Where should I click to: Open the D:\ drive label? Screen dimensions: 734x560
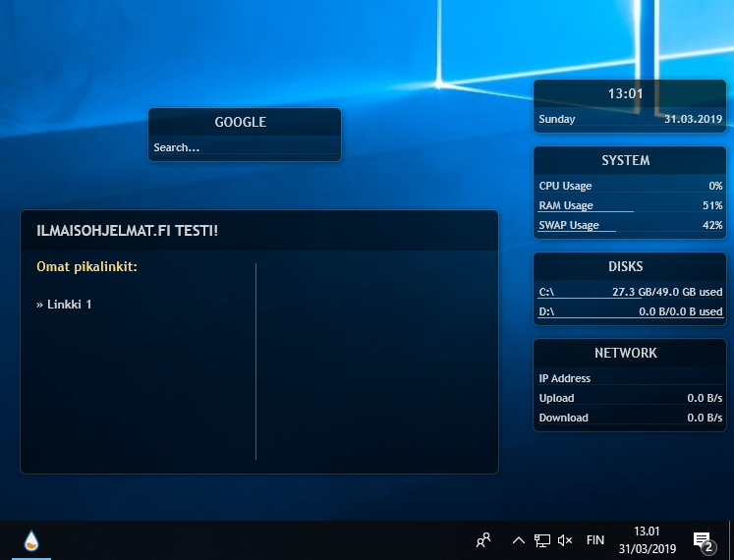546,311
